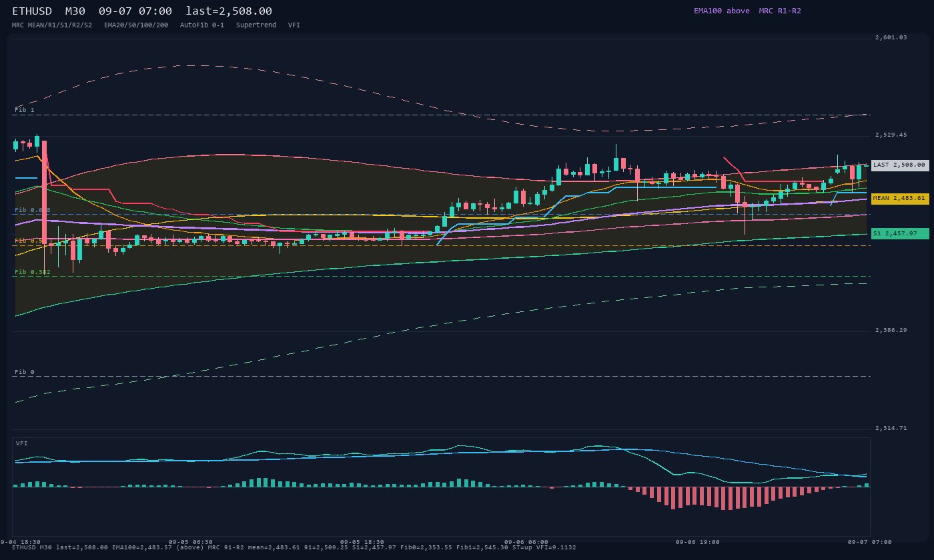Image resolution: width=934 pixels, height=560 pixels.
Task: Click the VFI entry in the indicator legend
Action: 294,25
